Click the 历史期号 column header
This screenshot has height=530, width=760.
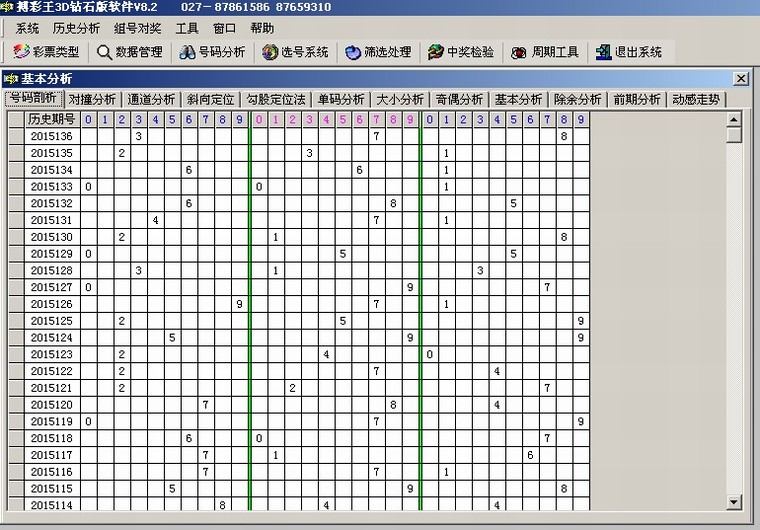pyautogui.click(x=51, y=119)
